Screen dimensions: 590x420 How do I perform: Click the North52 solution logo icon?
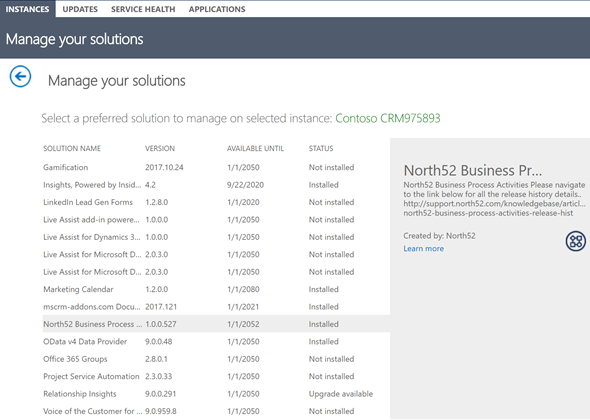coord(576,241)
